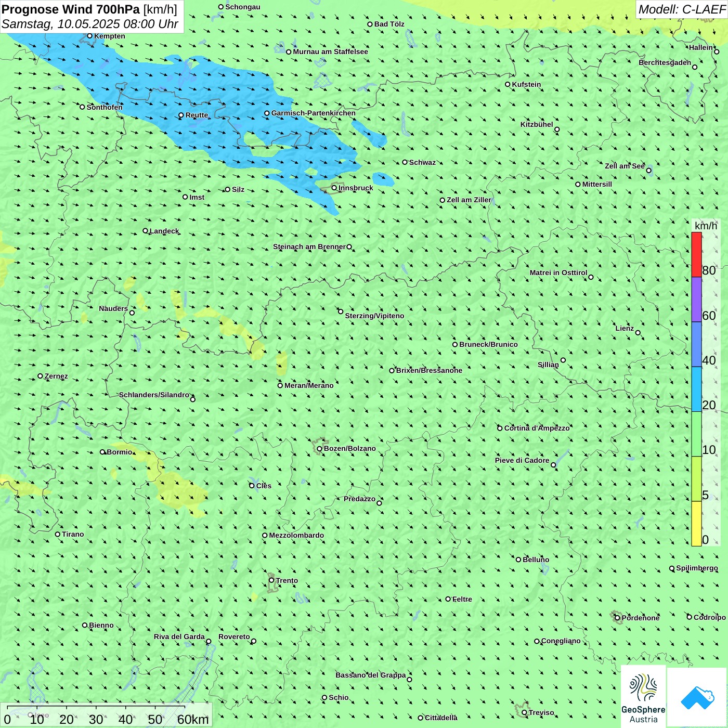Viewport: 728px width, 728px height.
Task: Click the red 80 km/h legend color
Action: coord(696,254)
